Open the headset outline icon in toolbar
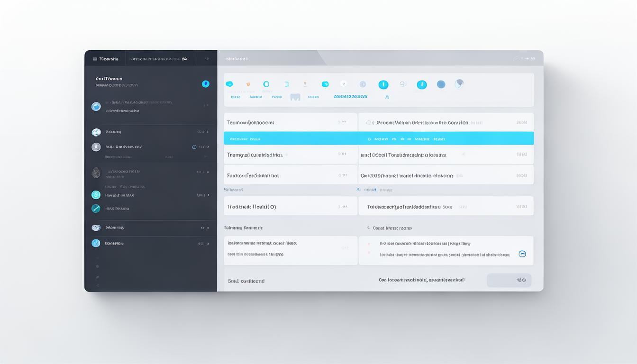637x364 pixels. (x=402, y=84)
